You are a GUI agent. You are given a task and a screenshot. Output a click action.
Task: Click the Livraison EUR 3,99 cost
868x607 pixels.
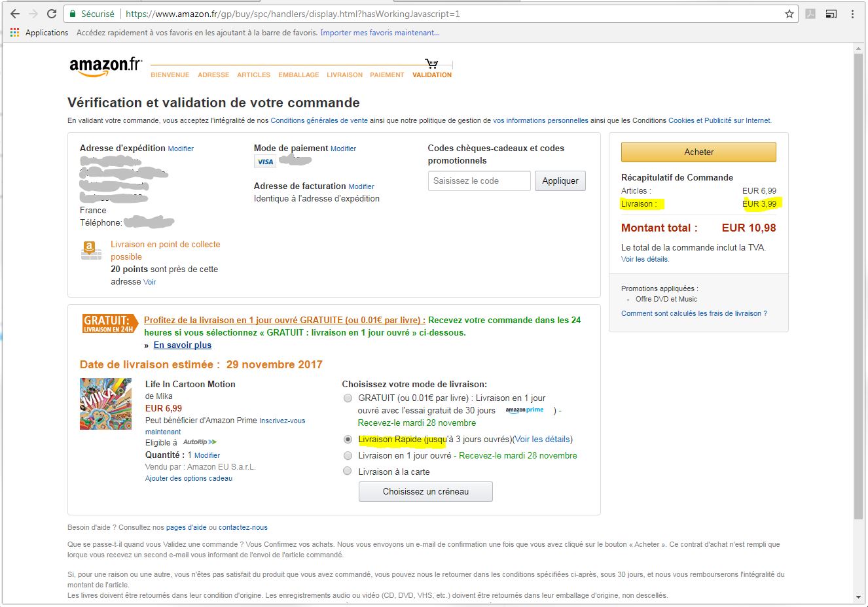(759, 204)
